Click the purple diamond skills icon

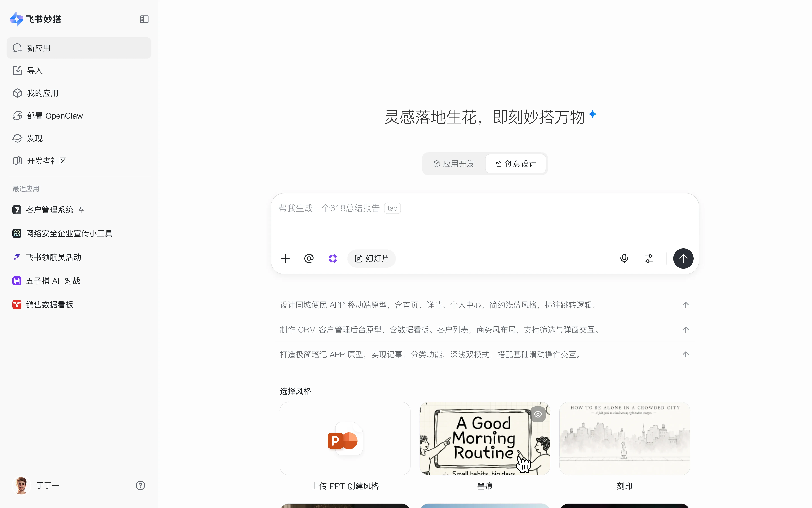pos(333,258)
